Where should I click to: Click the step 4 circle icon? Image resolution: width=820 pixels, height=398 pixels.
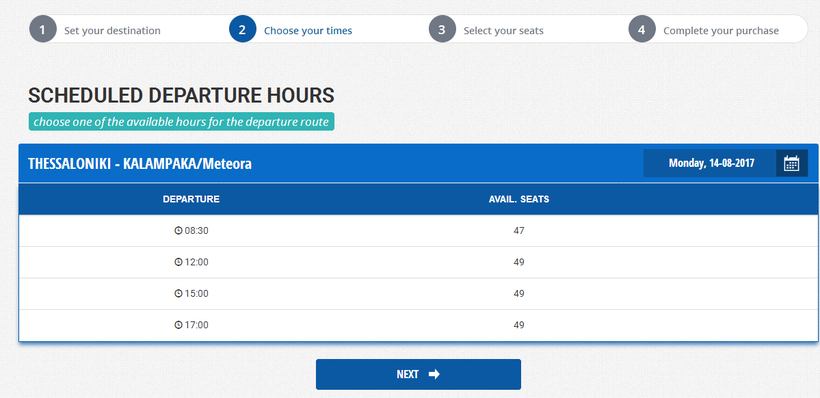coord(642,29)
